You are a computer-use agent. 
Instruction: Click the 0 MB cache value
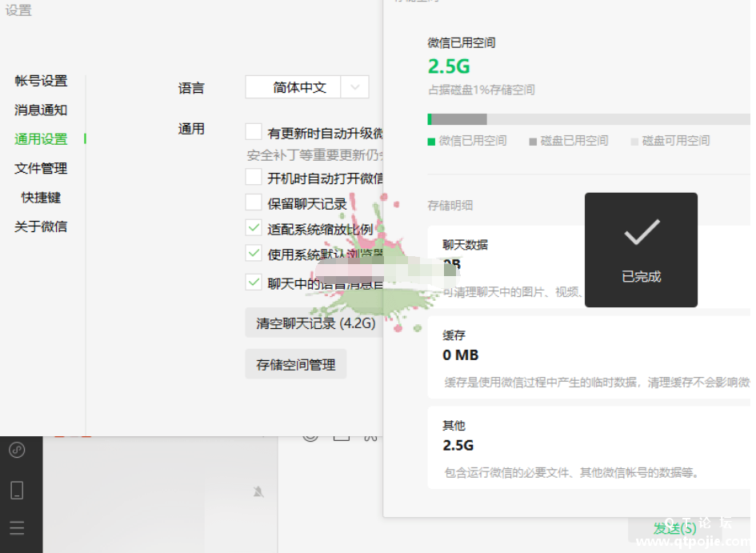coord(461,355)
